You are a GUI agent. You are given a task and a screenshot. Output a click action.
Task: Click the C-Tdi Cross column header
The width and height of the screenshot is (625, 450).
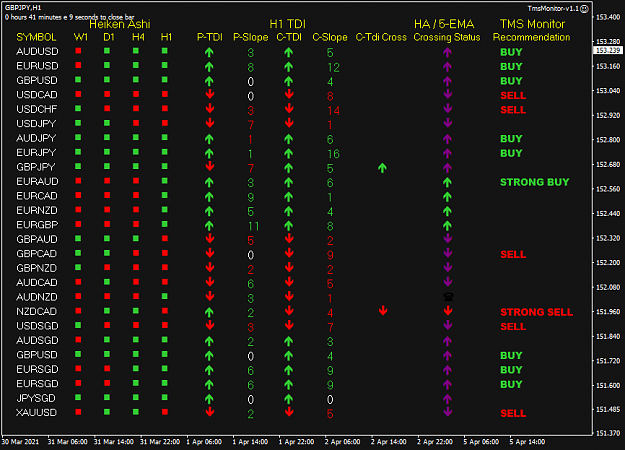point(381,37)
